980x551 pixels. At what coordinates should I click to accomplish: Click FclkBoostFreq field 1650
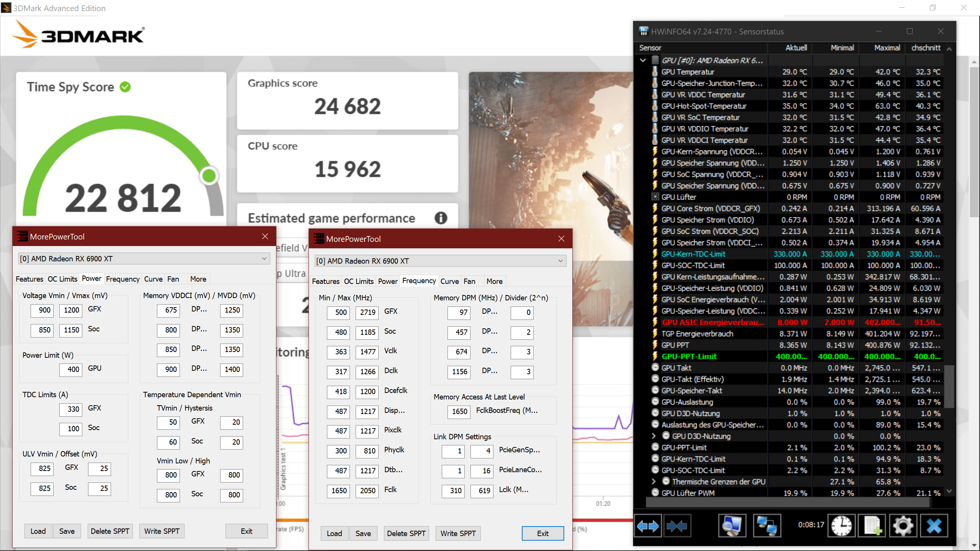459,411
